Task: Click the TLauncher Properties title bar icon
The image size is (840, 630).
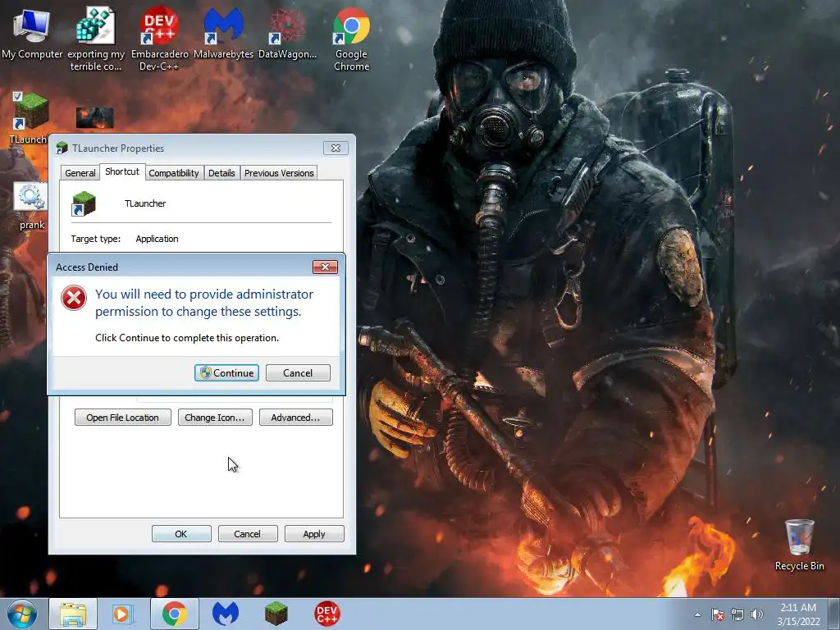Action: 62,148
